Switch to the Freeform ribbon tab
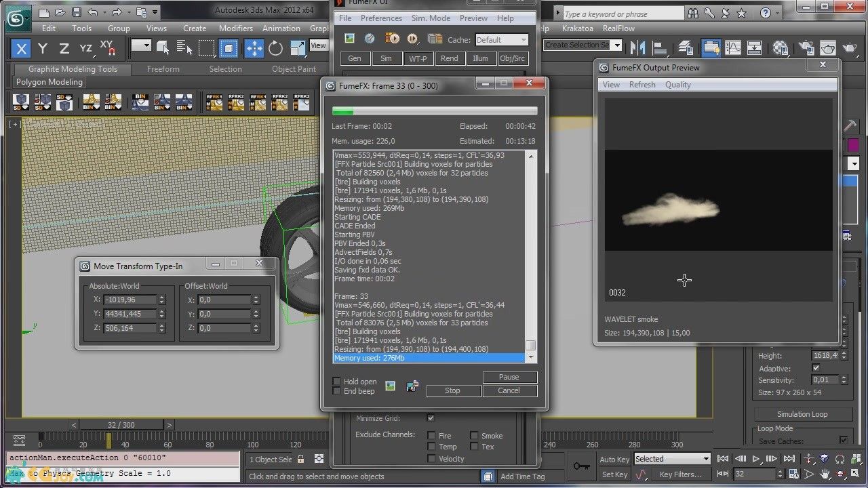 coord(163,69)
